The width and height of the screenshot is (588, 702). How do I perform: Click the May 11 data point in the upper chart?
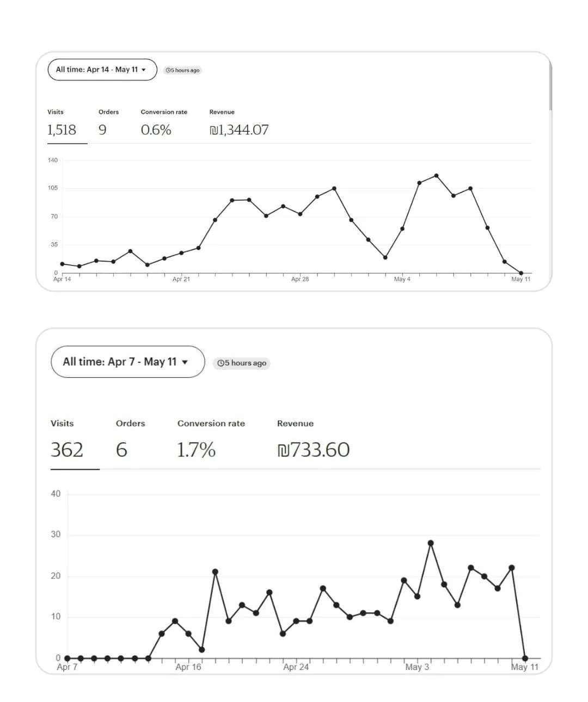click(x=521, y=273)
